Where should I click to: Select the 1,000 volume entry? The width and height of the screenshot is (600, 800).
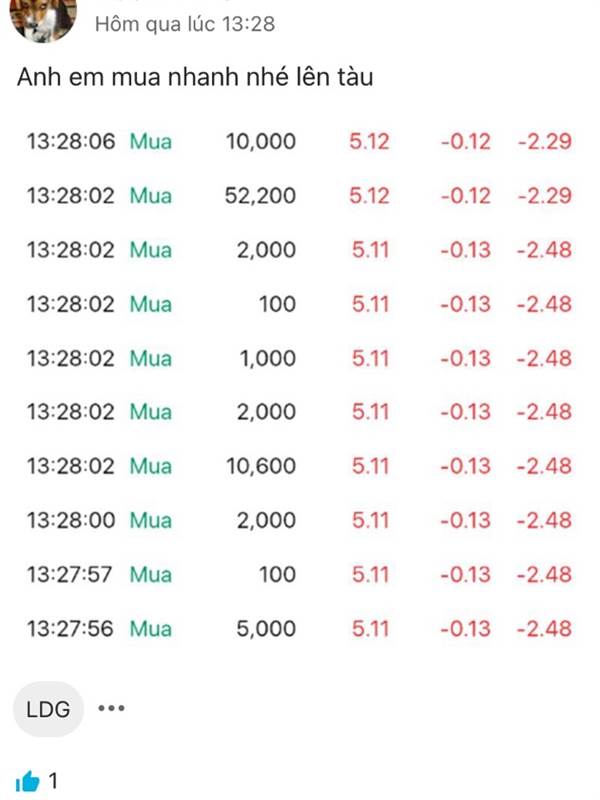point(268,358)
